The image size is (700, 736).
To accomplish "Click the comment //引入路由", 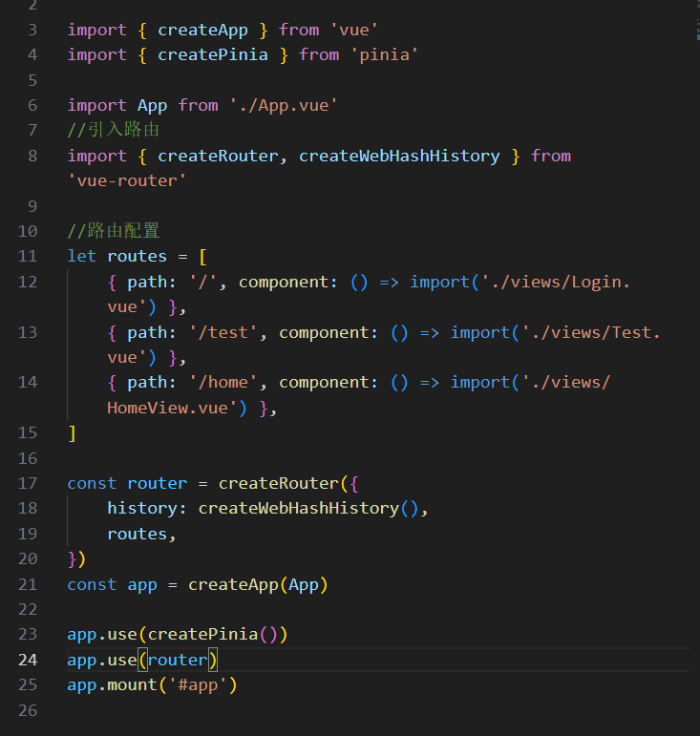I will (x=114, y=130).
